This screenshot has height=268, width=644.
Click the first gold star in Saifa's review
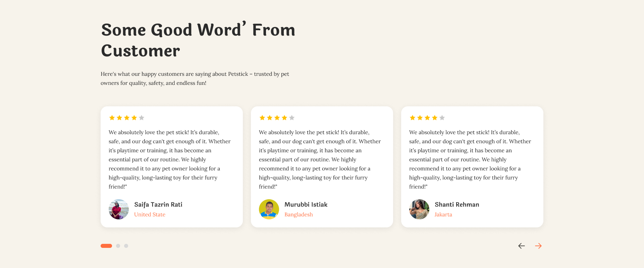tap(112, 118)
